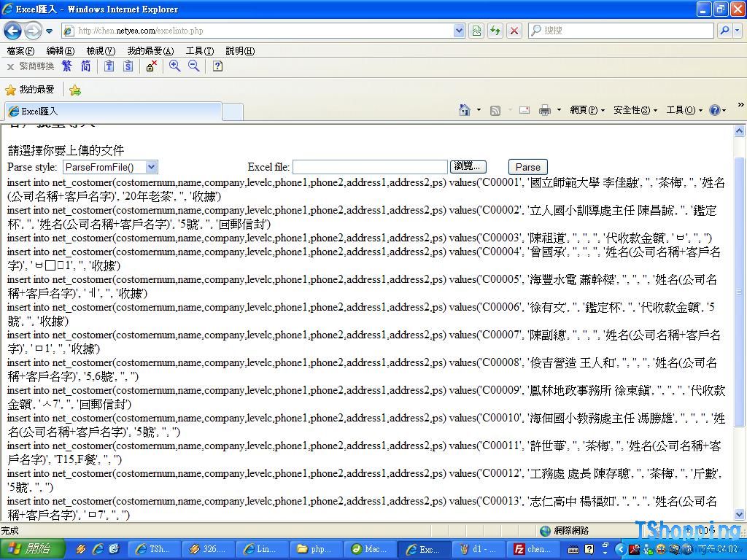The width and height of the screenshot is (747, 560).
Task: Click the 瀏覽 (Browse) file button
Action: click(x=468, y=167)
